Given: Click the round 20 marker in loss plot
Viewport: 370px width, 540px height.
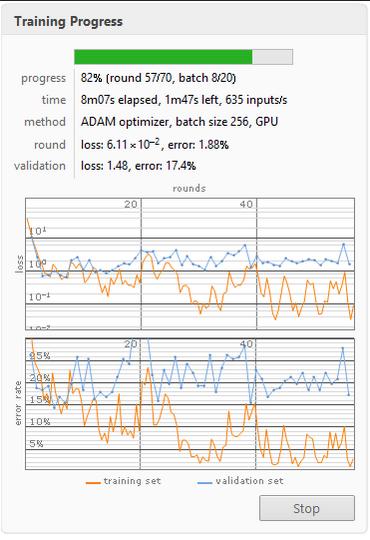Looking at the screenshot, I should [131, 204].
